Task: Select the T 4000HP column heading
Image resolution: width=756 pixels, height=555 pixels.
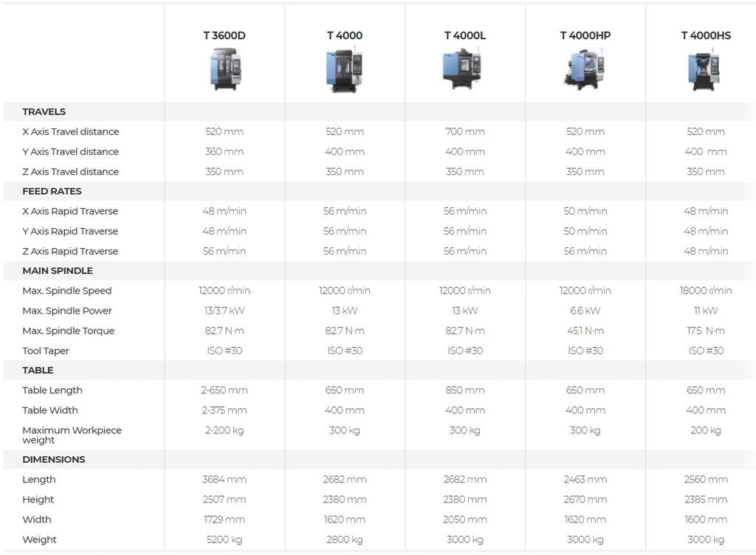Action: pyautogui.click(x=585, y=35)
